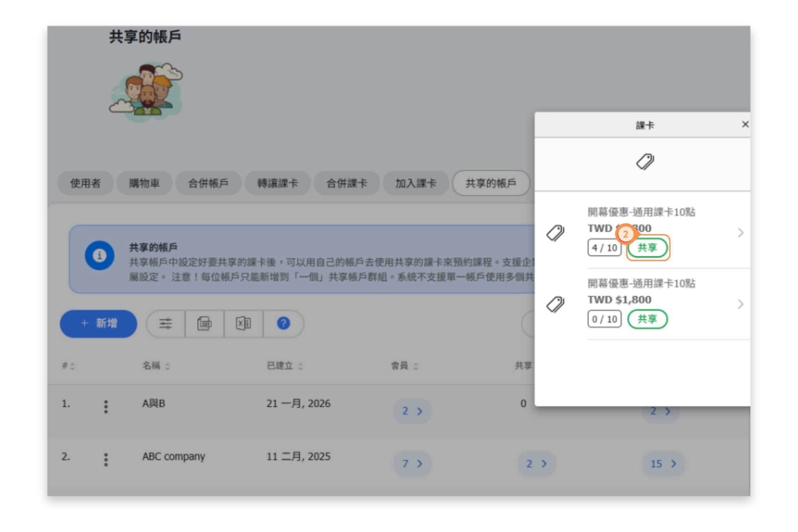Click the print icon in toolbar

coord(204,323)
